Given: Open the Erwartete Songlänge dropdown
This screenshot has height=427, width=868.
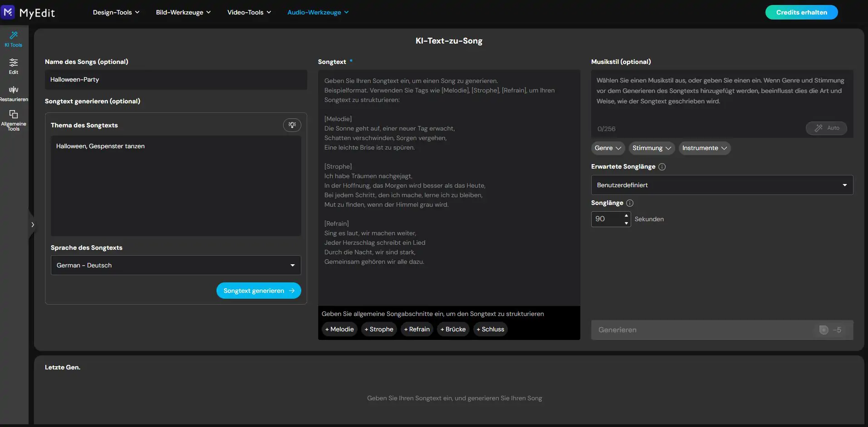Looking at the screenshot, I should pyautogui.click(x=721, y=185).
